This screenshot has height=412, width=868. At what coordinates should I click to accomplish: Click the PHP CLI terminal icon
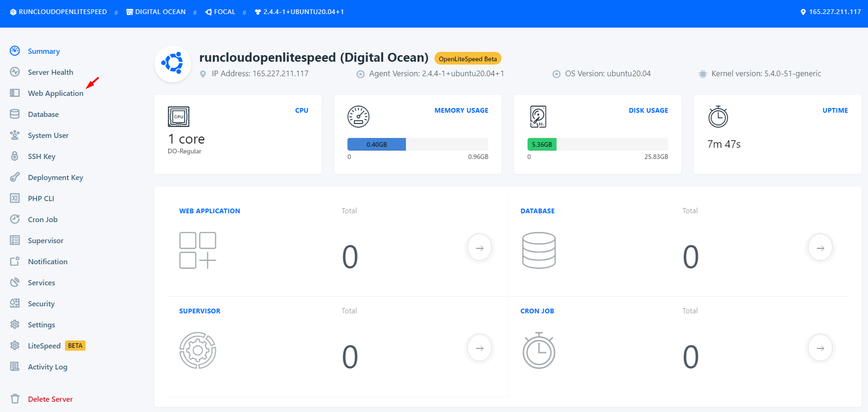coord(15,198)
